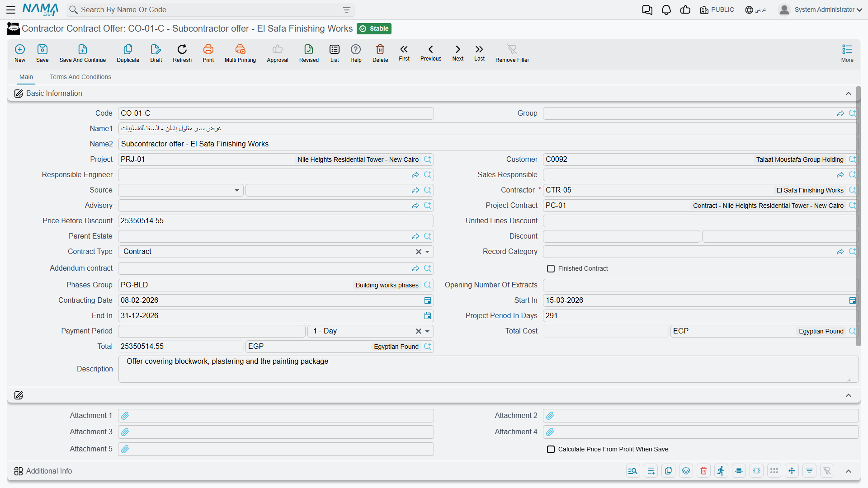Viewport: 868px width, 488px height.
Task: Go to Next record
Action: tap(458, 53)
